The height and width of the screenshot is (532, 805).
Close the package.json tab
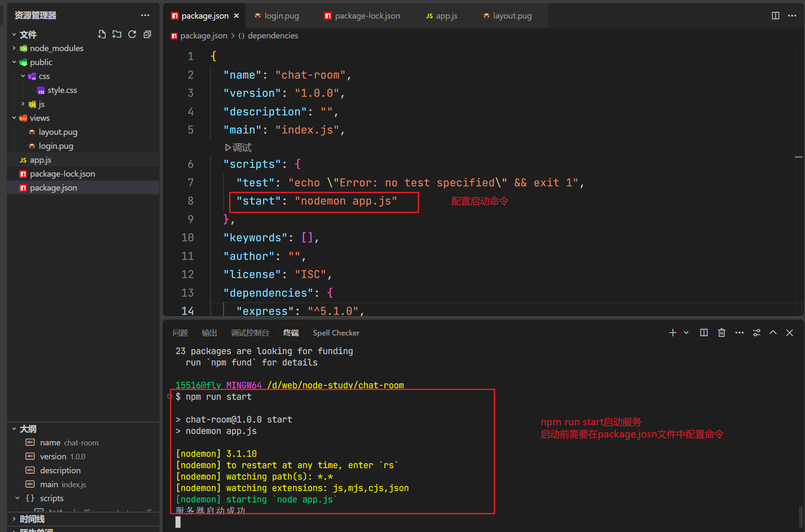coord(236,16)
